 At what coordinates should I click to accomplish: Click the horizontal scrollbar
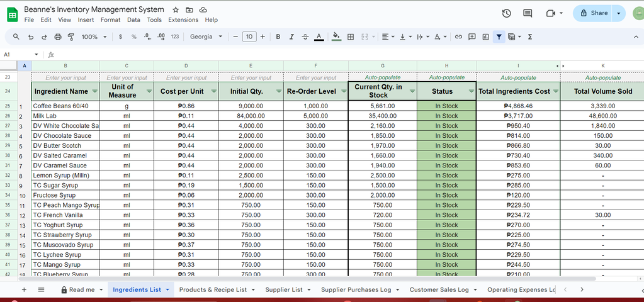tap(307, 279)
